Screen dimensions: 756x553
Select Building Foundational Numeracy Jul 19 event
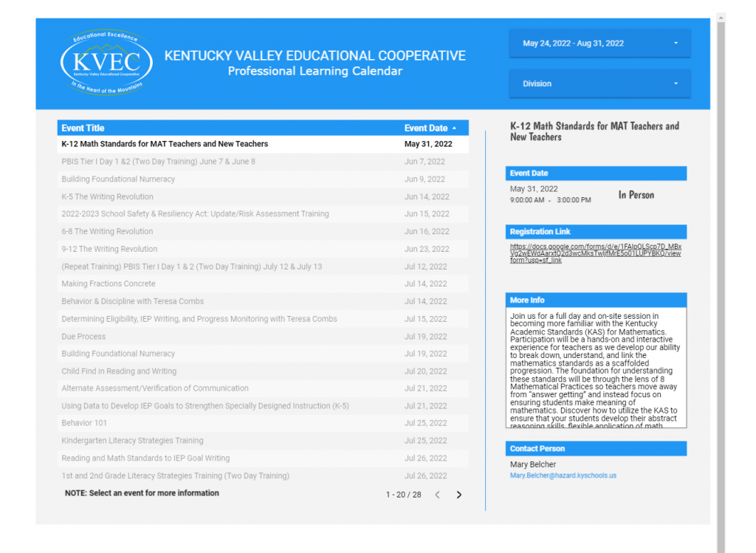[x=263, y=354]
